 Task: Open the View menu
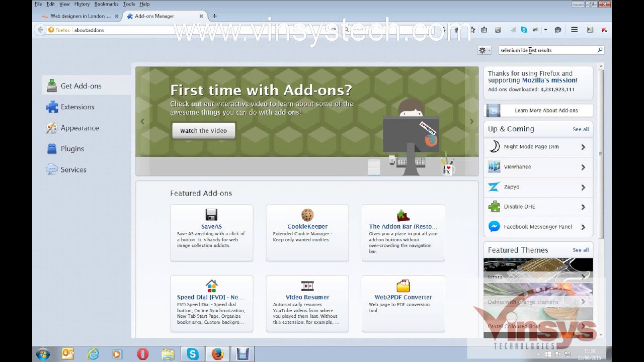pos(64,4)
